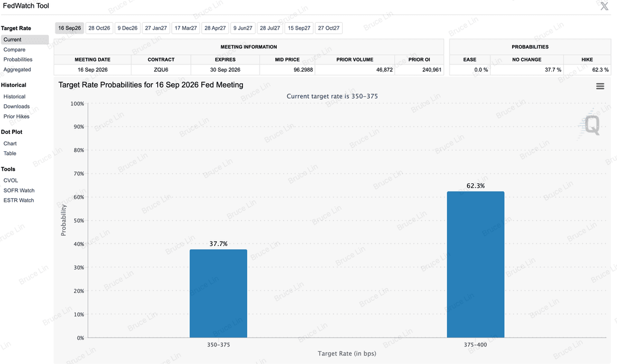Switch to the 9 Dec26 meeting tab
617x364 pixels.
pyautogui.click(x=128, y=28)
